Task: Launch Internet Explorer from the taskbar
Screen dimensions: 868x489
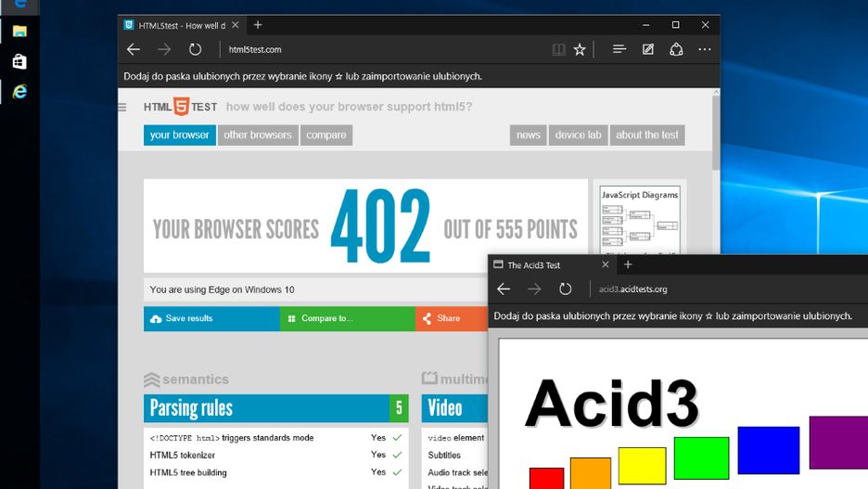Action: point(19,91)
